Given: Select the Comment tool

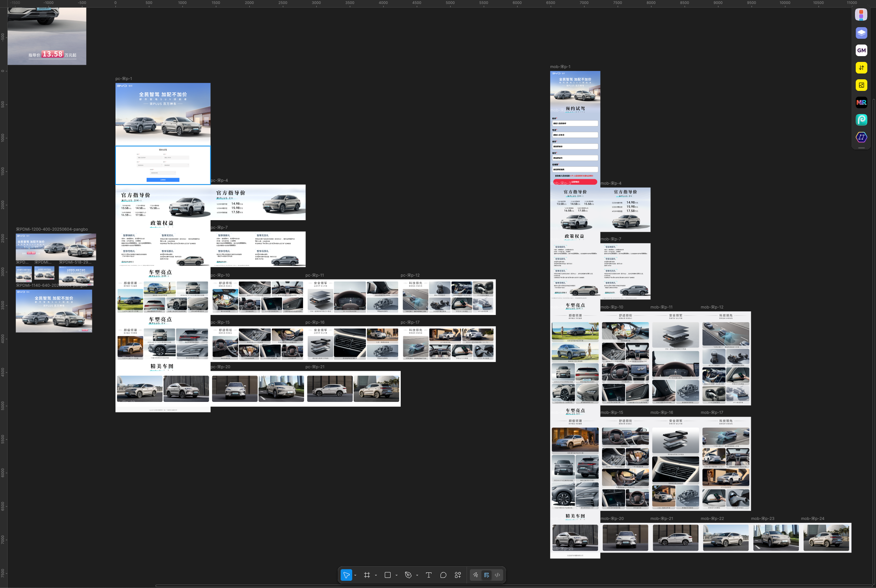Looking at the screenshot, I should 443,575.
